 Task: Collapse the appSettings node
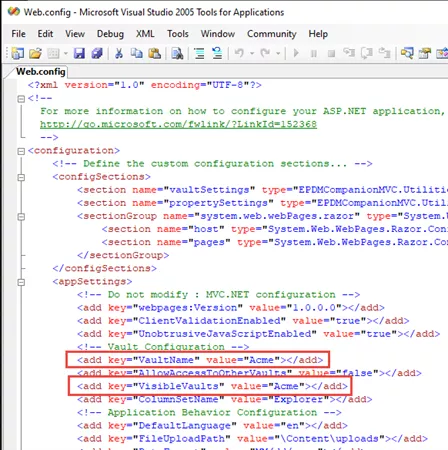click(21, 282)
